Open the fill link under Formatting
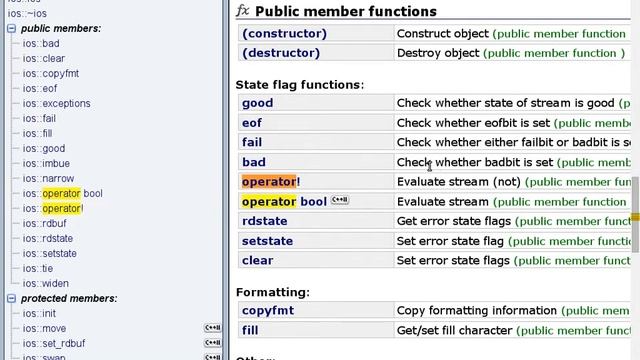The image size is (640, 360). (250, 330)
